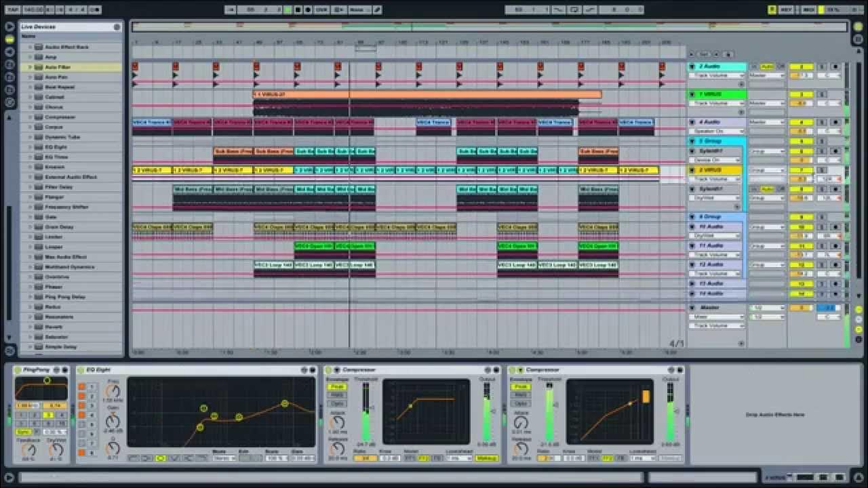Select Peak mode in the second Compressor
The width and height of the screenshot is (868, 488).
521,387
